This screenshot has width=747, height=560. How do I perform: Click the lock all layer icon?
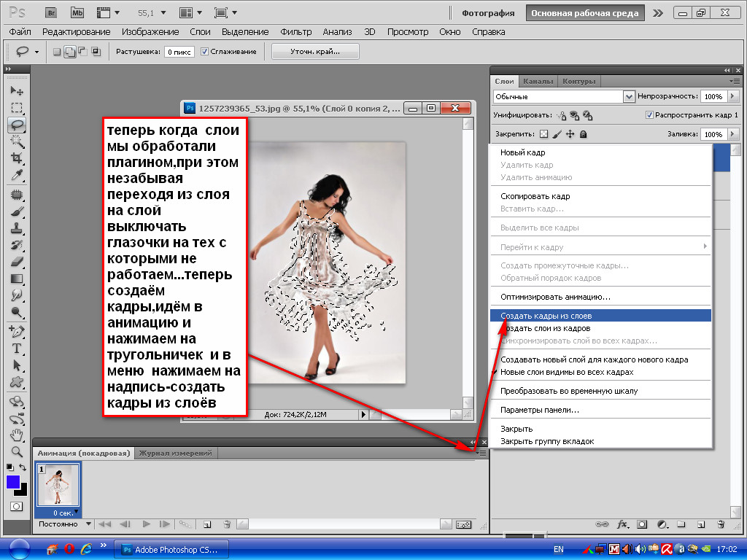(583, 134)
